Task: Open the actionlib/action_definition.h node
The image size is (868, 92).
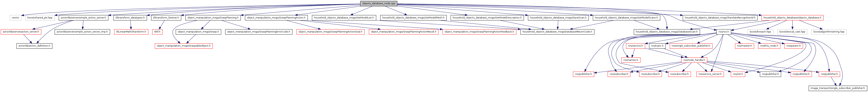Action: [x=34, y=46]
